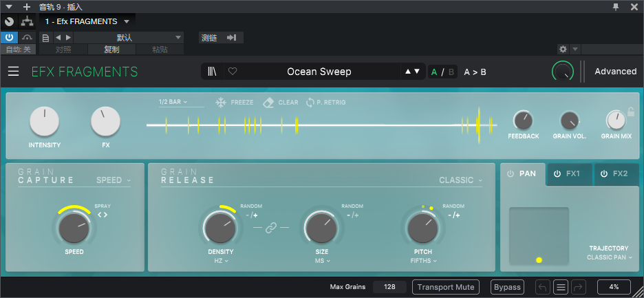644x298 pixels.
Task: Open the 1 - Efx FRAGMENTS plugin dropdown
Action: [87, 21]
